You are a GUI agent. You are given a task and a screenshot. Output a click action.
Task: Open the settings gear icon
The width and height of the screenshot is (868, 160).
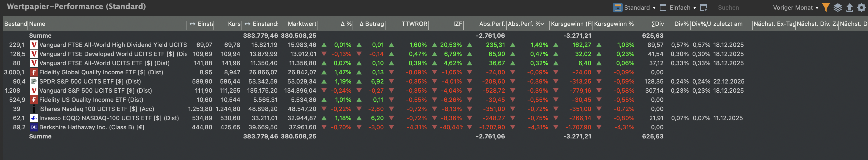pos(861,8)
